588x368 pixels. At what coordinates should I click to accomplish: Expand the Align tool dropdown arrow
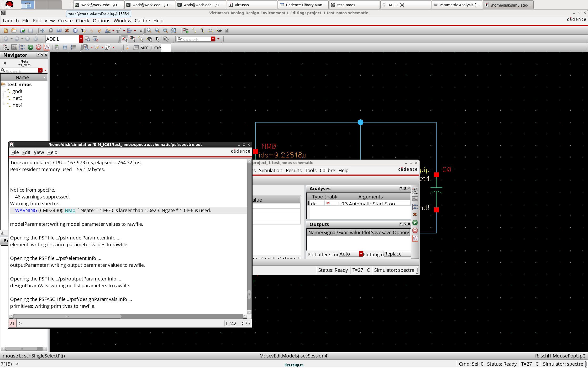coord(135,31)
